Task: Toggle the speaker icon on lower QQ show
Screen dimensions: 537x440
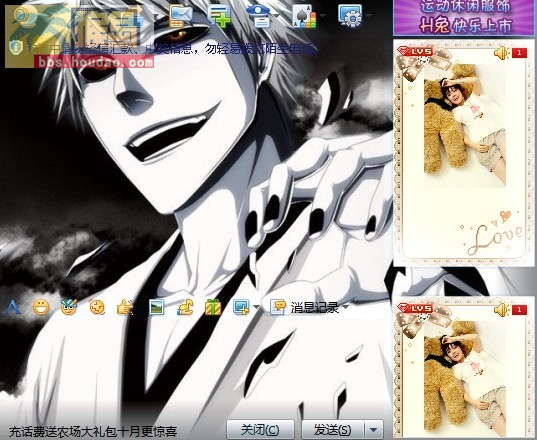Action: (x=501, y=310)
